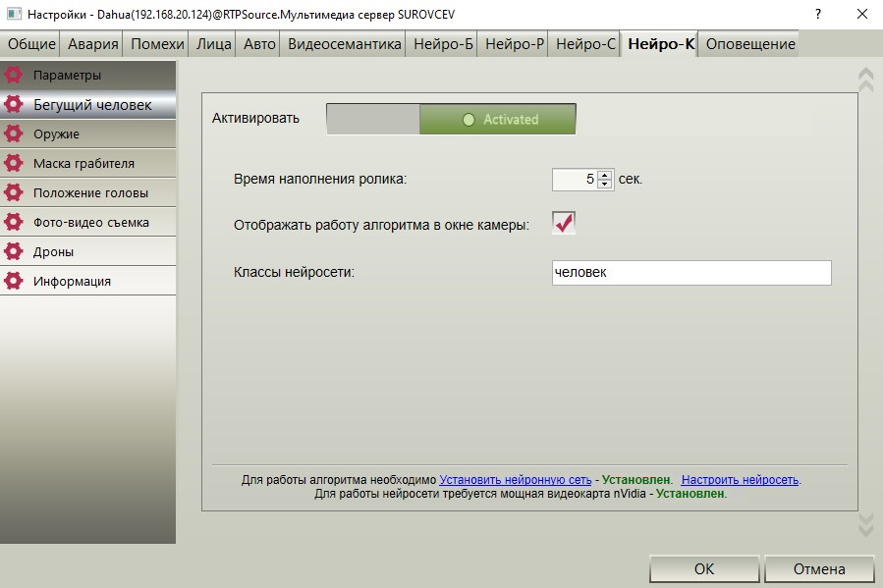Confirm settings with the OK button

[704, 569]
